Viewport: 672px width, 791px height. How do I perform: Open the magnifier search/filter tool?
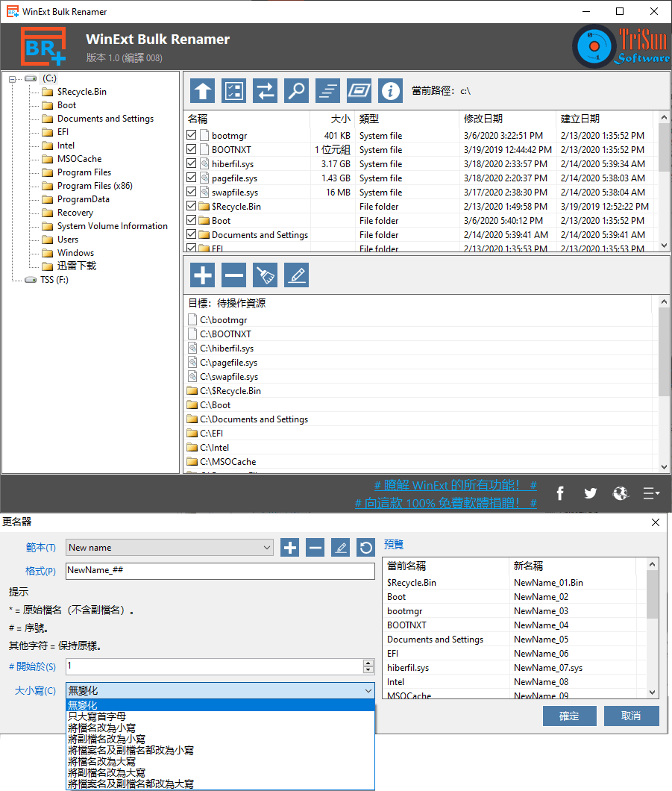296,91
